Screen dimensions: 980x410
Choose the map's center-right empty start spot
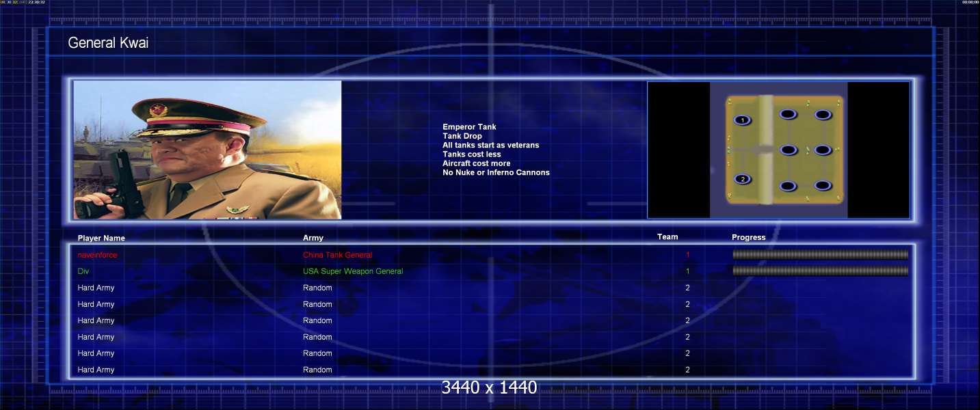823,150
